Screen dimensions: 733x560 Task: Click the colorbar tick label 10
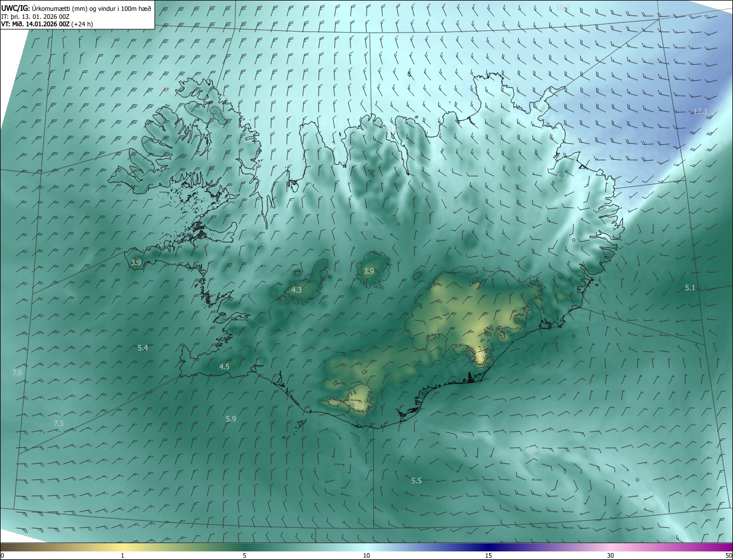pyautogui.click(x=366, y=555)
